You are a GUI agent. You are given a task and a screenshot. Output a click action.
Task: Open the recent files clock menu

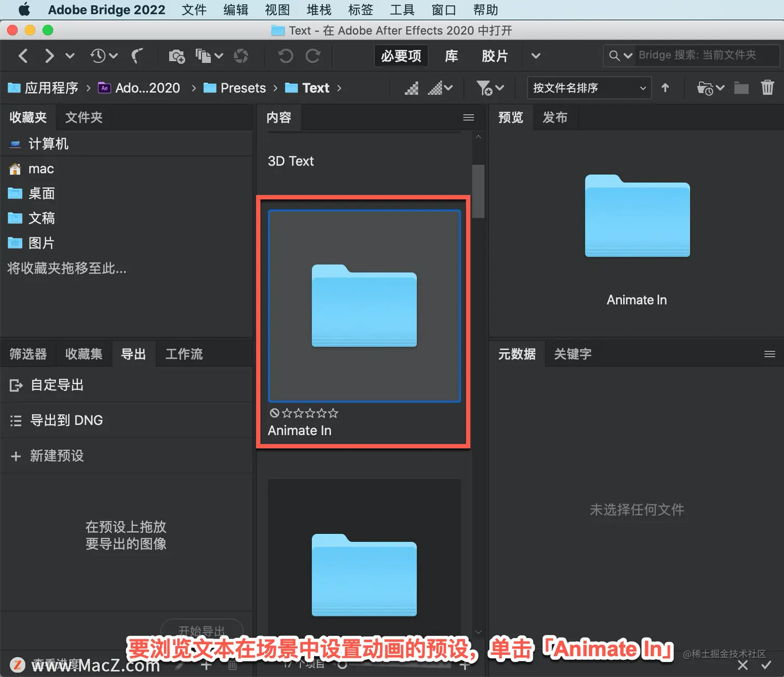(x=104, y=56)
